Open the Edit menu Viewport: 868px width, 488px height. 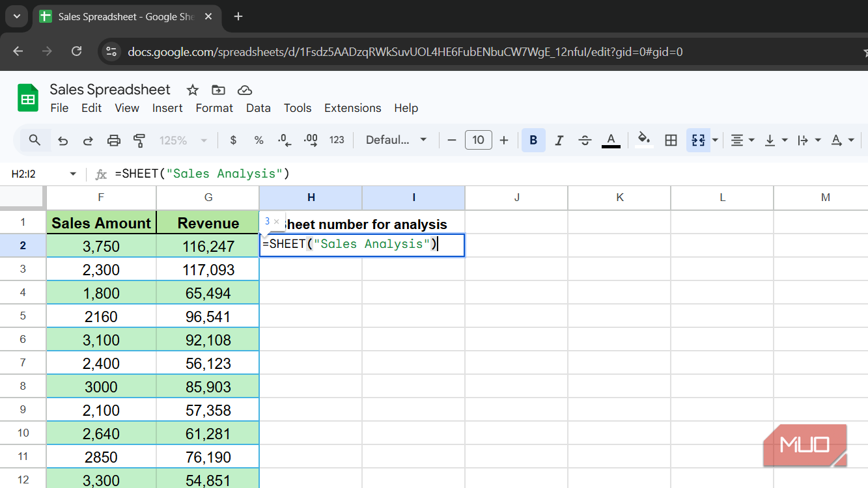point(91,108)
